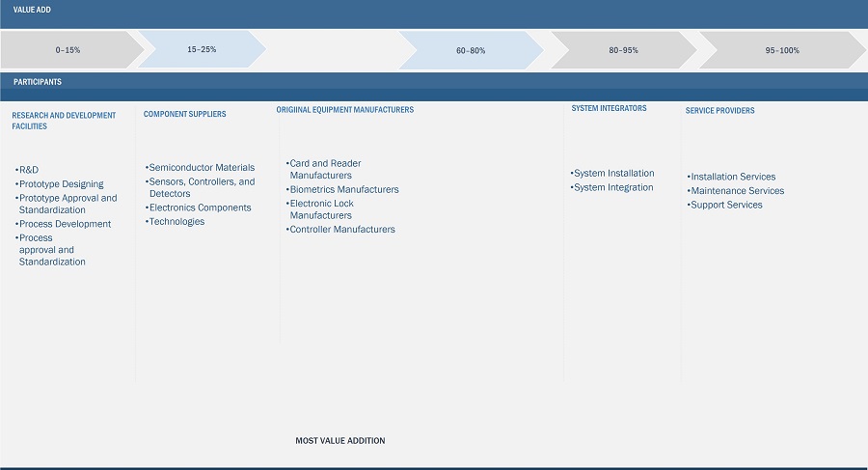
Task: Click the 0–15% value add arrow
Action: point(68,49)
